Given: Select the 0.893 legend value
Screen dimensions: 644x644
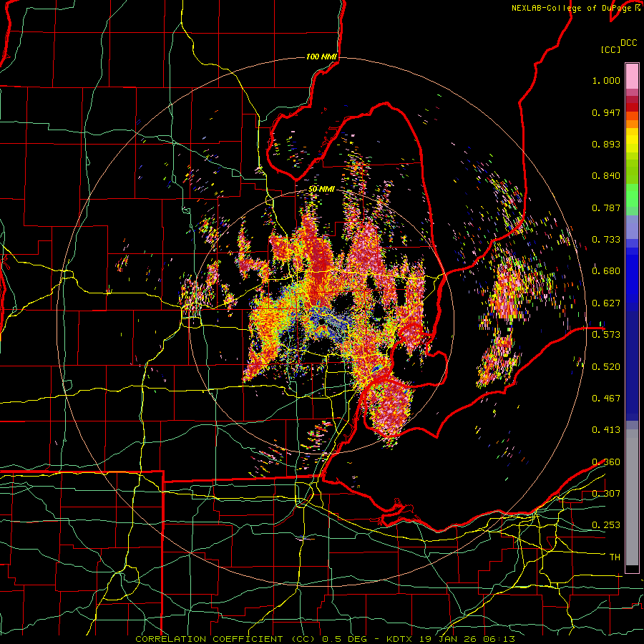Looking at the screenshot, I should pyautogui.click(x=606, y=144).
